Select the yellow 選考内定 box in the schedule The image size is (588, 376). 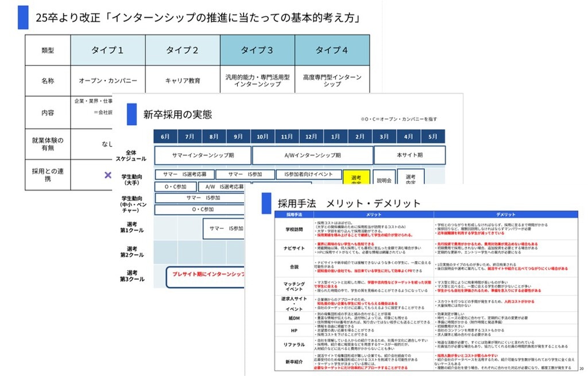pos(356,179)
